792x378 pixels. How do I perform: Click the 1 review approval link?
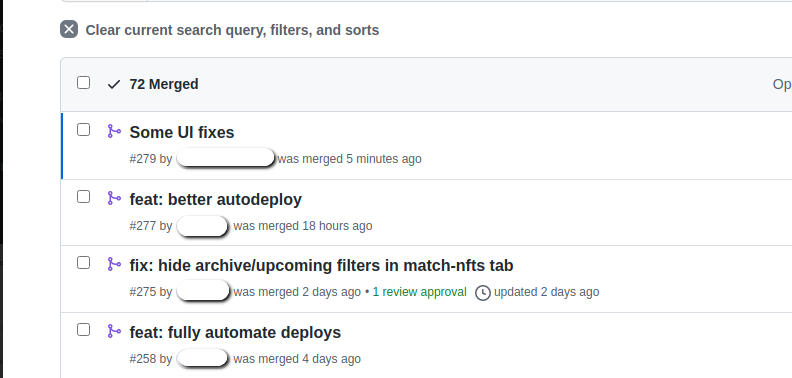click(420, 292)
